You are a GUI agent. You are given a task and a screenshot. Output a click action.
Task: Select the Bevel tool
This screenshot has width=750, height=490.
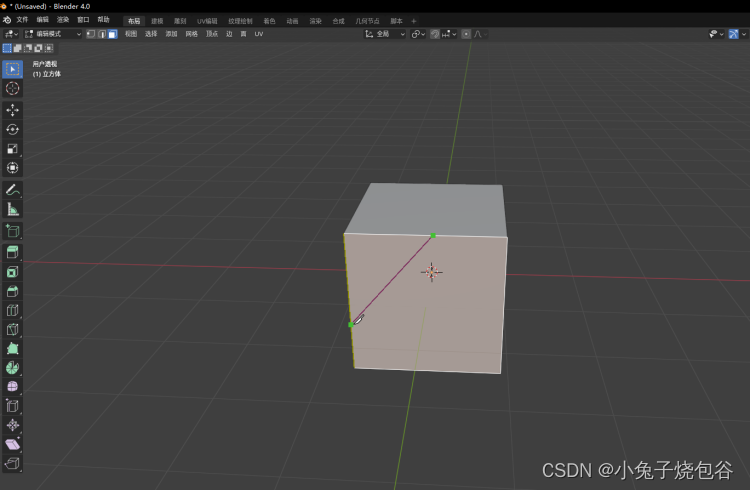12,291
